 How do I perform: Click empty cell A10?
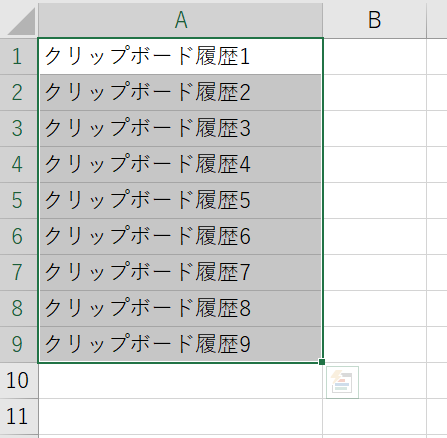coord(181,380)
